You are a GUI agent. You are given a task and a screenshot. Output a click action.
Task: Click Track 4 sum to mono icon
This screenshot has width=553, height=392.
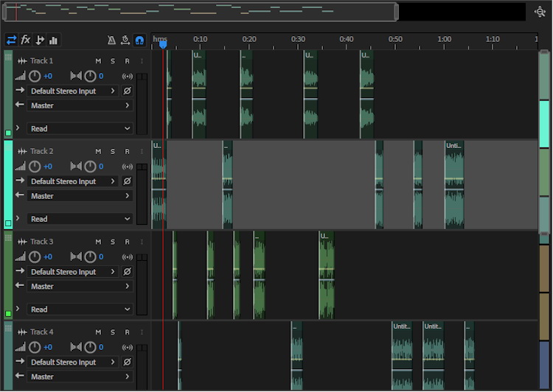pos(128,347)
